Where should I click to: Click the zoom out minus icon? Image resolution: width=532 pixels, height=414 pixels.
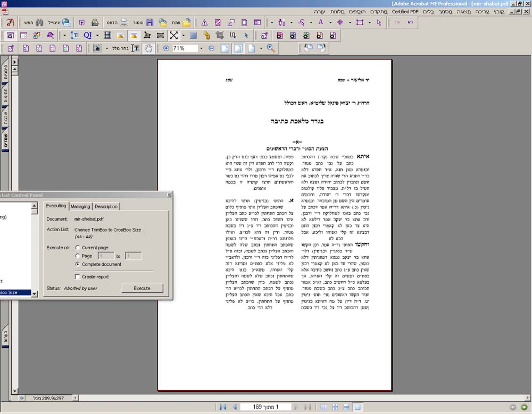point(211,48)
